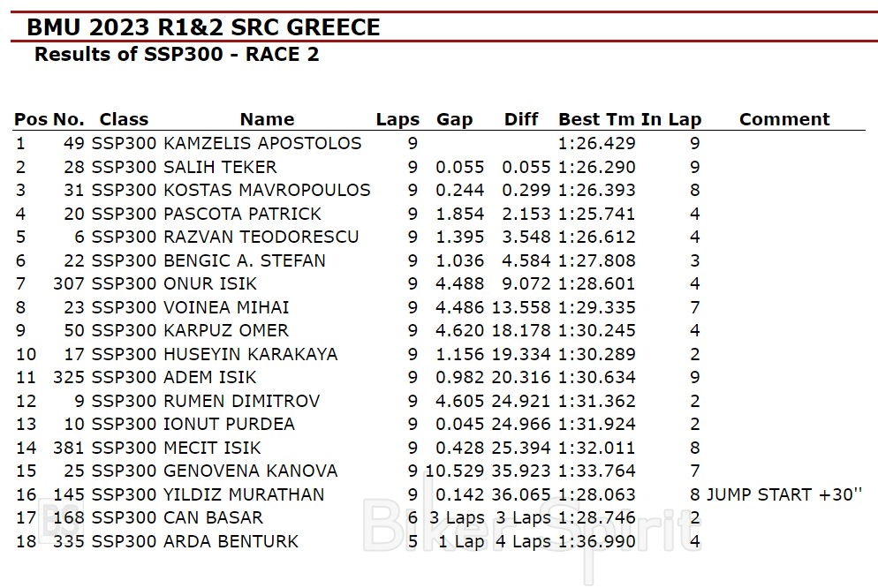Screen dimensions: 878x588
Task: Click the Diff column header
Action: [x=521, y=120]
